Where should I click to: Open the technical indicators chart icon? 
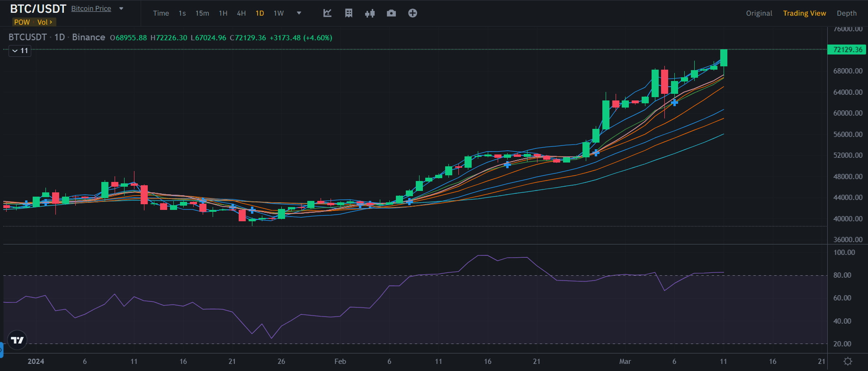point(327,13)
